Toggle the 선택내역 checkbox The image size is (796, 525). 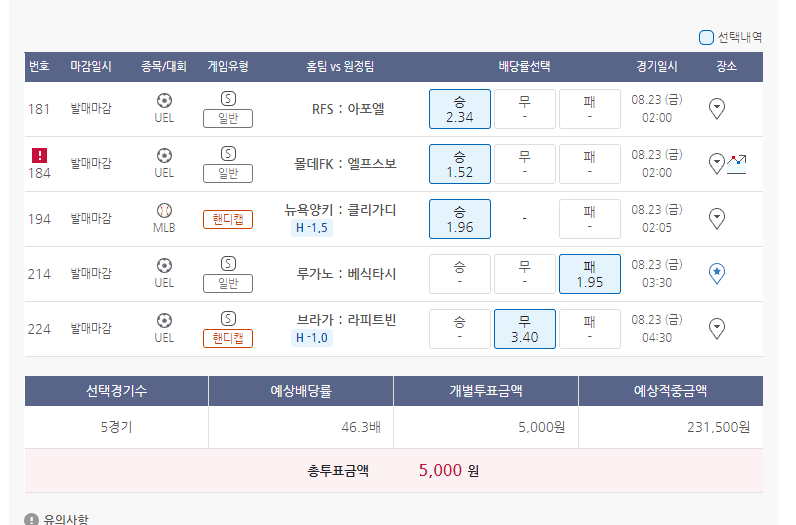point(706,37)
